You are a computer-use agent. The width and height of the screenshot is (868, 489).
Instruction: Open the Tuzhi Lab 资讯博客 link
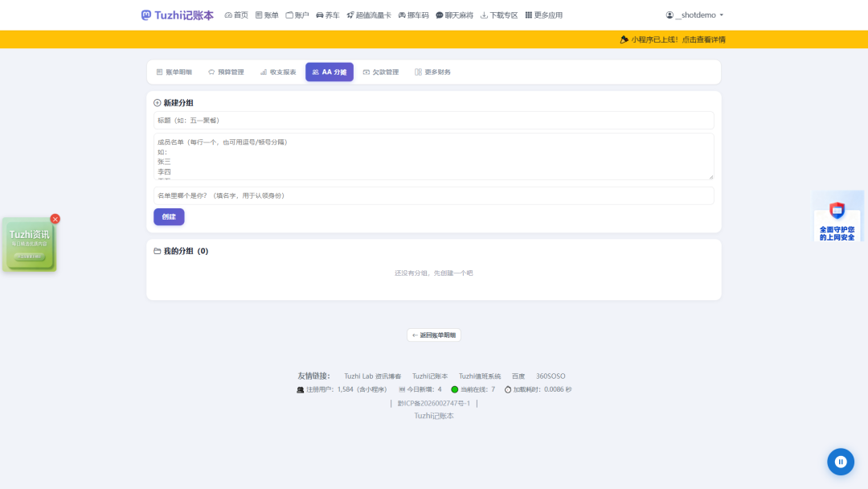(x=373, y=376)
